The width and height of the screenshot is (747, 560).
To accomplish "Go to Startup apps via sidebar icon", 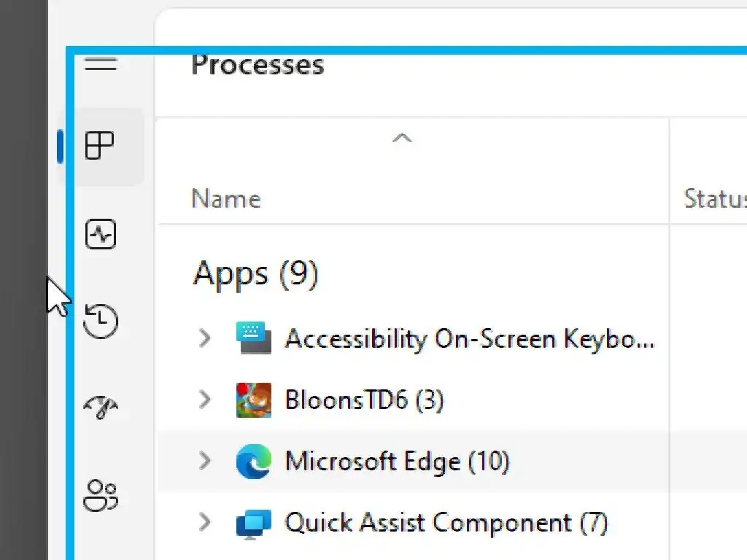I will click(x=101, y=407).
